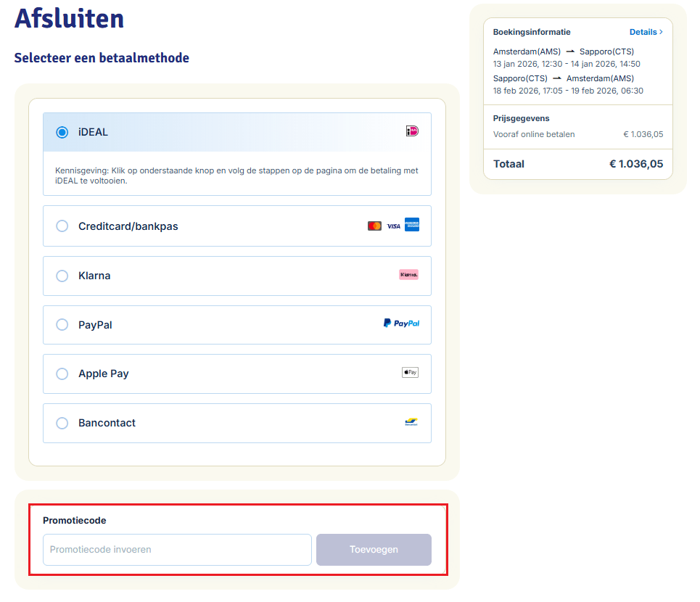Image resolution: width=700 pixels, height=602 pixels.
Task: Open the Details link in Boekingsinformatie
Action: [644, 32]
